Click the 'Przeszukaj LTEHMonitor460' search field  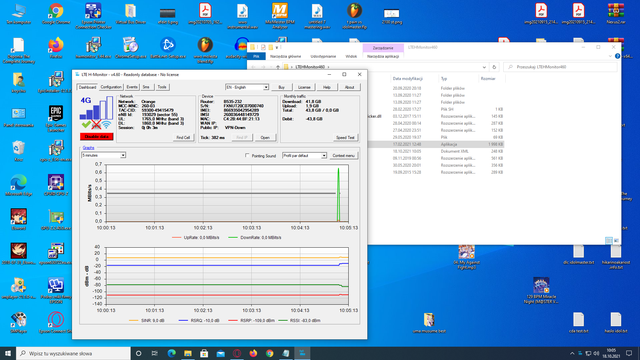pyautogui.click(x=560, y=67)
